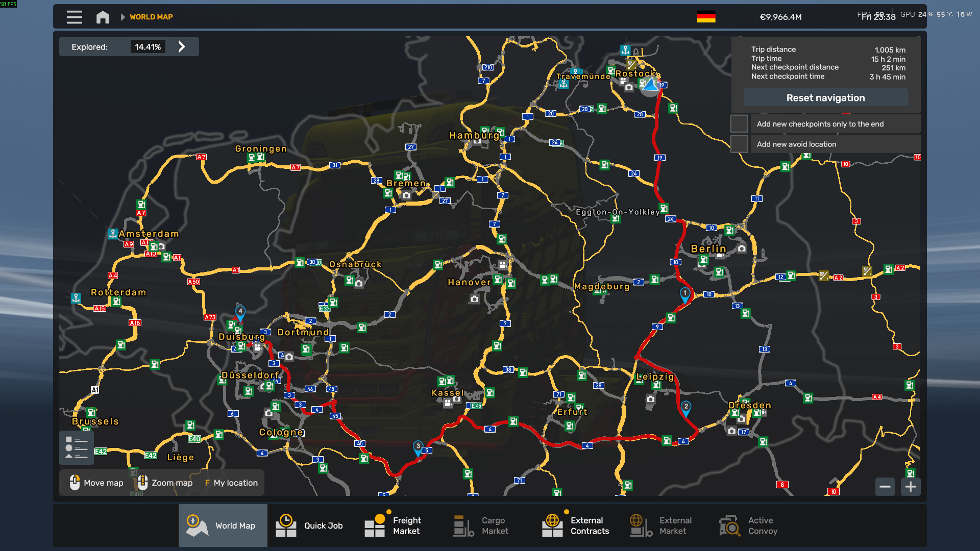Click the Cologne city label
The width and height of the screenshot is (980, 551).
point(282,432)
